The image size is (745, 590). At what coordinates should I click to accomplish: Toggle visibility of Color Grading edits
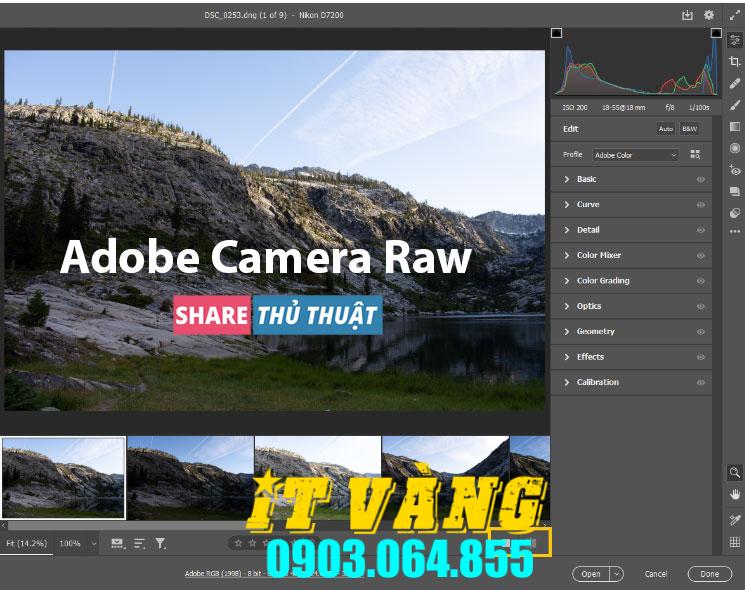pyautogui.click(x=700, y=281)
